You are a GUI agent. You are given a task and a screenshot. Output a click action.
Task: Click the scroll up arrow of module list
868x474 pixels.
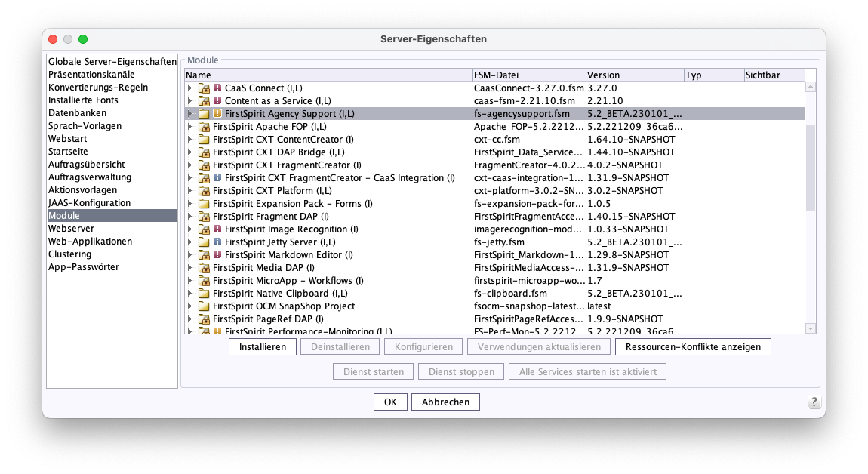point(811,87)
